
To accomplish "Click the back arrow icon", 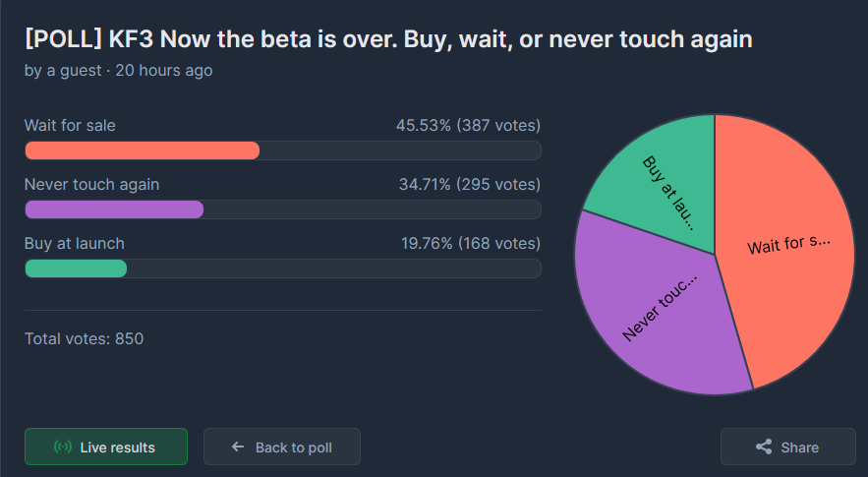I will coord(237,447).
